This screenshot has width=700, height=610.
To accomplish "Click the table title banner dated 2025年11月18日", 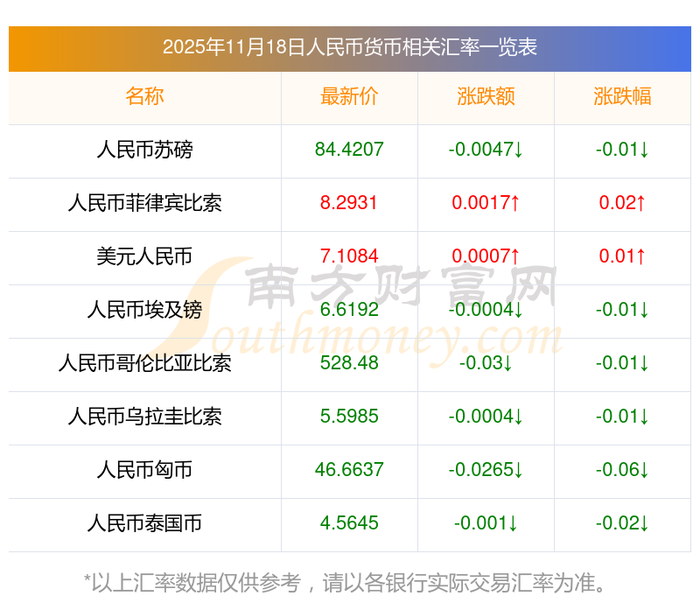I will [350, 49].
